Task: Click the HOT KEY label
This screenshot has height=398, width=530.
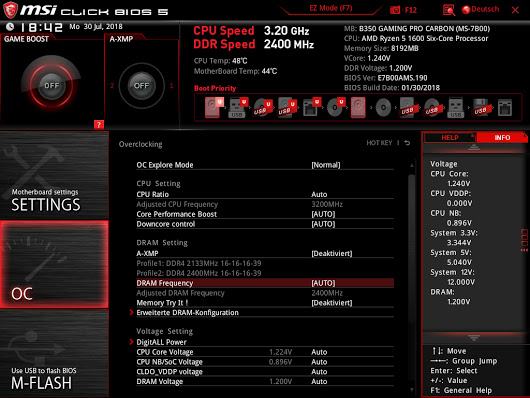Action: (x=379, y=143)
